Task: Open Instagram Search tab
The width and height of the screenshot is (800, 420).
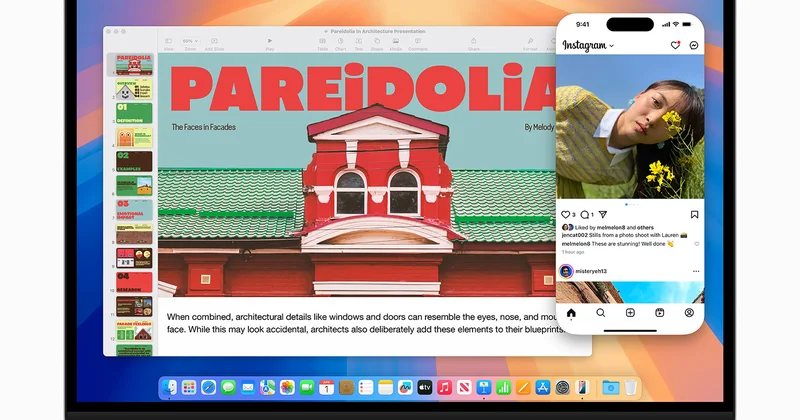Action: (x=601, y=313)
